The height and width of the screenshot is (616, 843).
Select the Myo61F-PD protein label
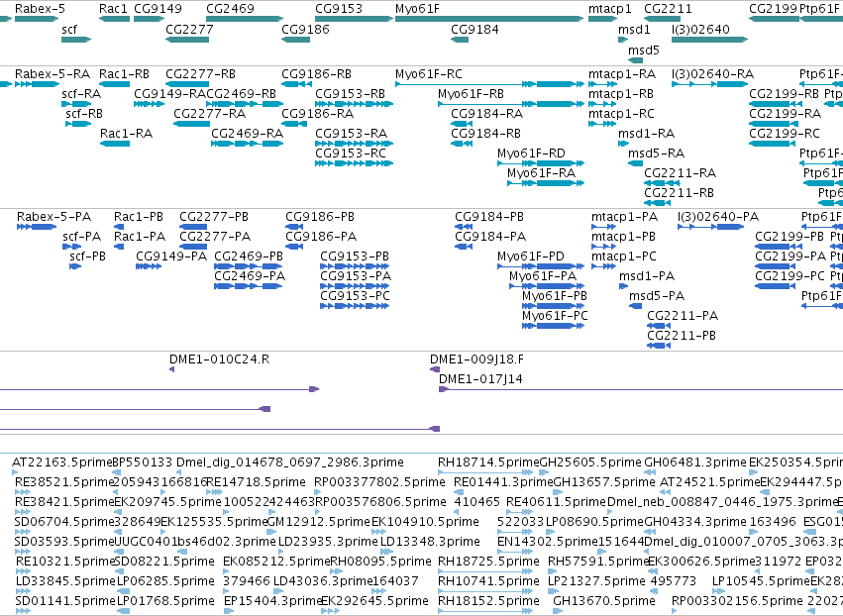tap(531, 257)
